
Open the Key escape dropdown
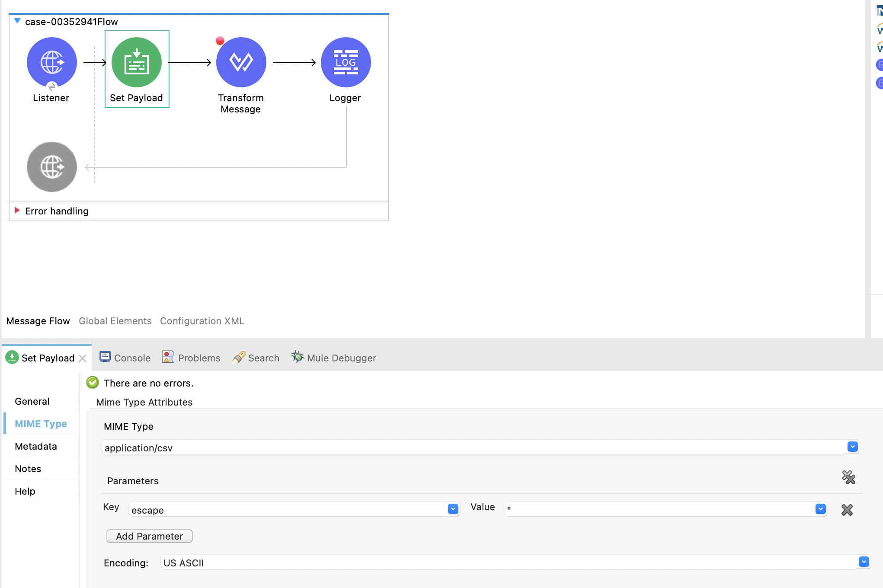(x=453, y=509)
